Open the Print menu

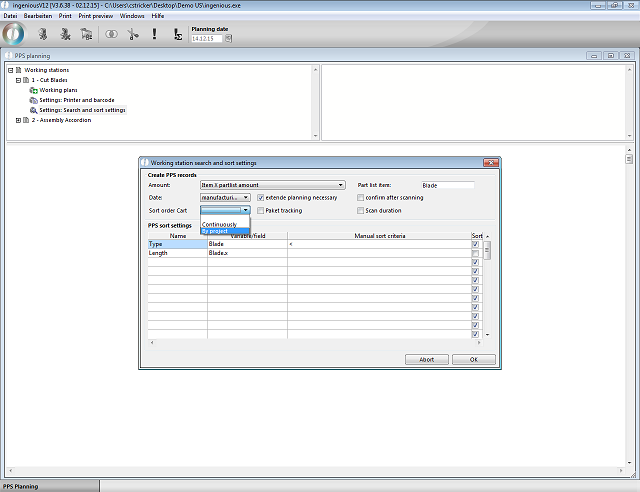tap(65, 16)
